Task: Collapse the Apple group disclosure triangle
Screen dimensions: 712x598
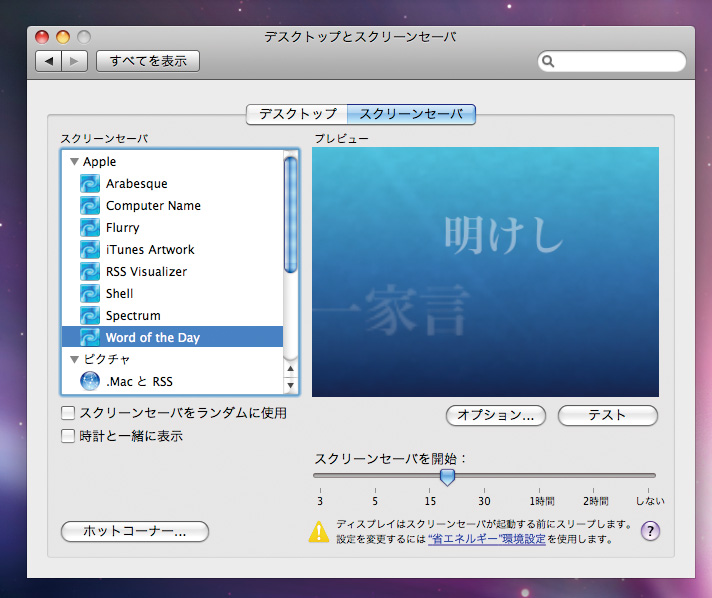Action: (74, 162)
